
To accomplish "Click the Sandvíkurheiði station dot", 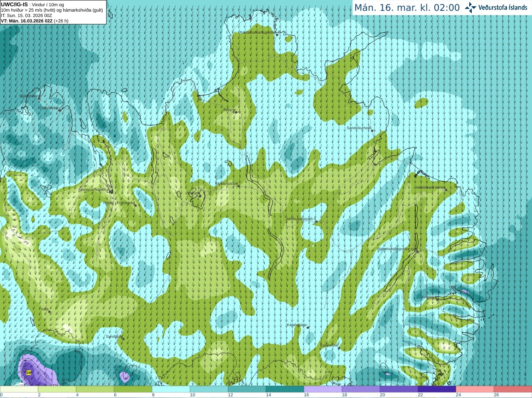I will coord(372,131).
